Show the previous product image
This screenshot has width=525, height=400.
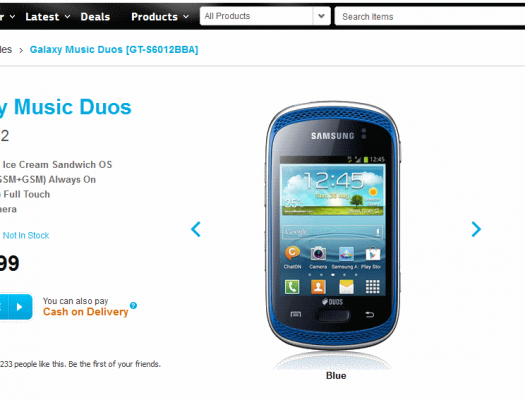196,229
